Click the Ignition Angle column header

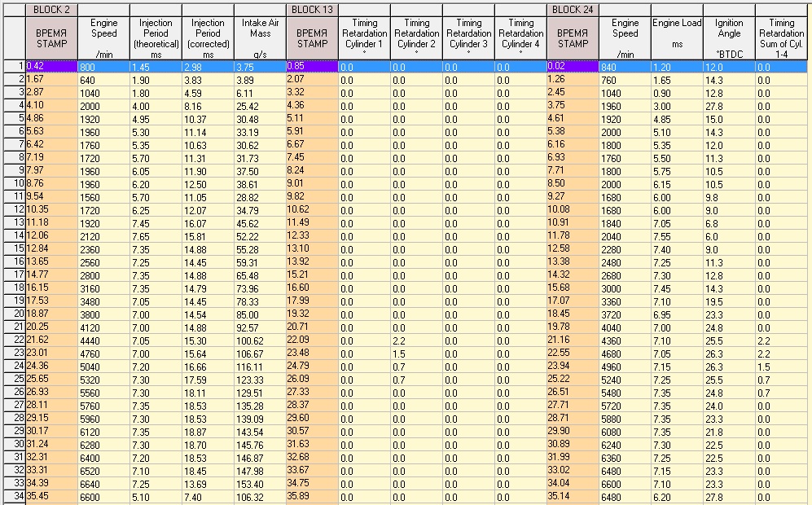click(729, 38)
